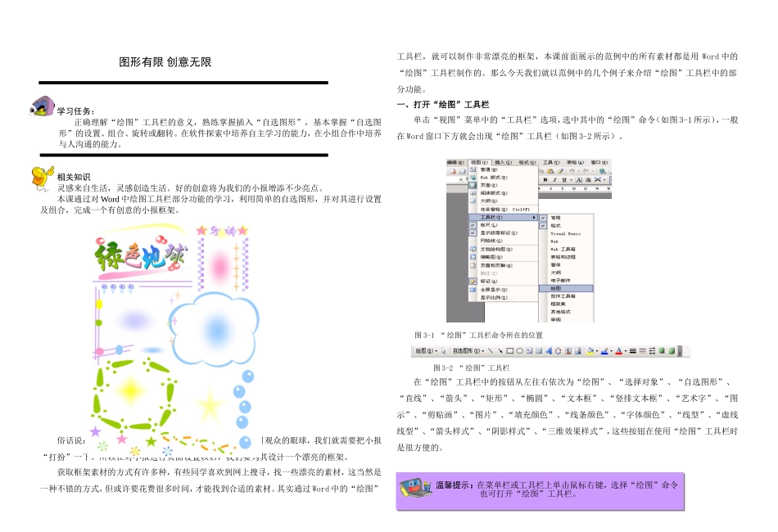Choose 全屏显示(U) in the View menu
This screenshot has height=532, width=778.
click(503, 290)
